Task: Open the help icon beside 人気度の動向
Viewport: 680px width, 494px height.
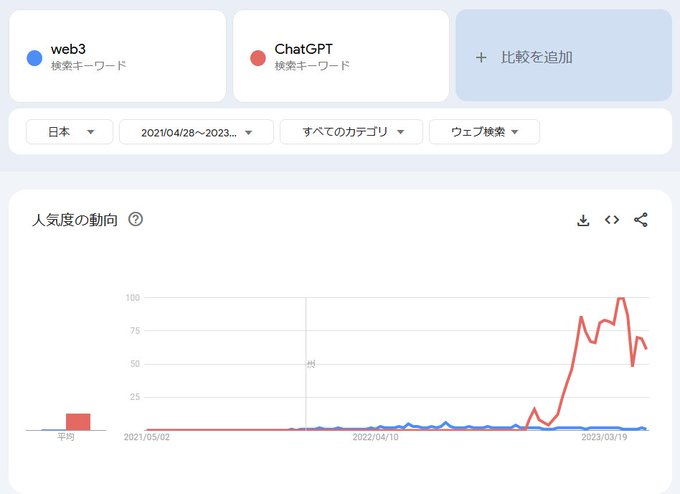Action: [x=135, y=219]
